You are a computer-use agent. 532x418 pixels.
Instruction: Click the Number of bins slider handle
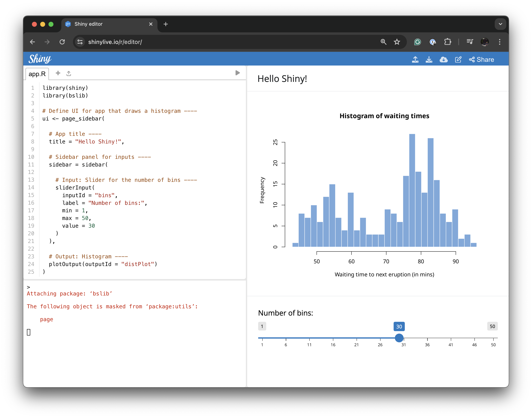399,338
